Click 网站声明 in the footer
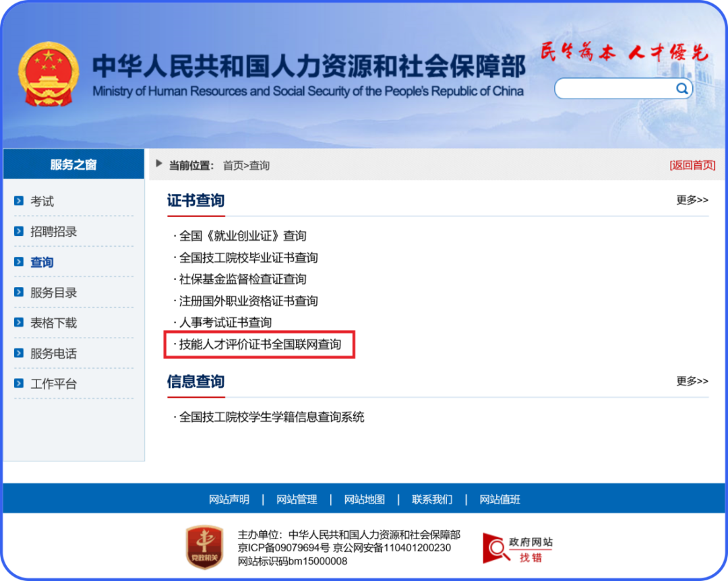The height and width of the screenshot is (581, 728). (229, 499)
